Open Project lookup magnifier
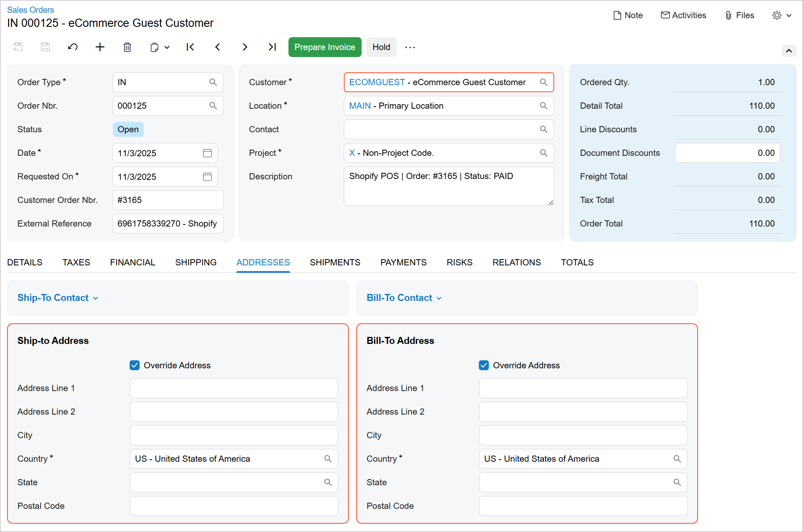This screenshot has height=532, width=803. (544, 153)
